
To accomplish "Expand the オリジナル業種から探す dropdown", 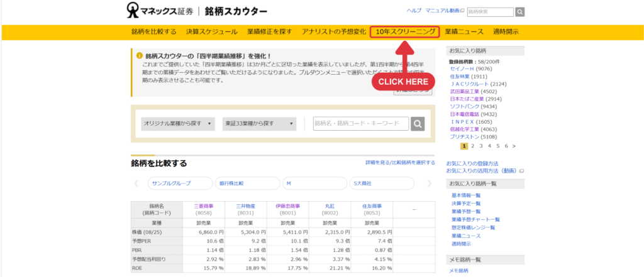I will click(x=178, y=124).
